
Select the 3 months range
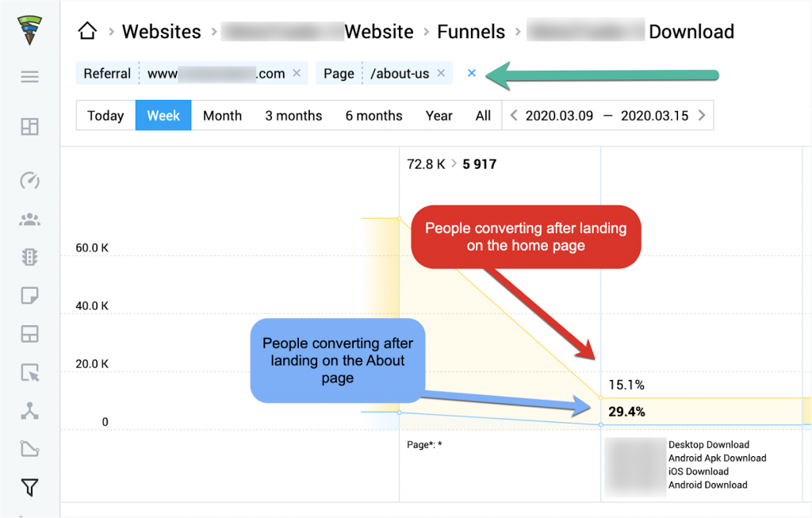tap(293, 116)
